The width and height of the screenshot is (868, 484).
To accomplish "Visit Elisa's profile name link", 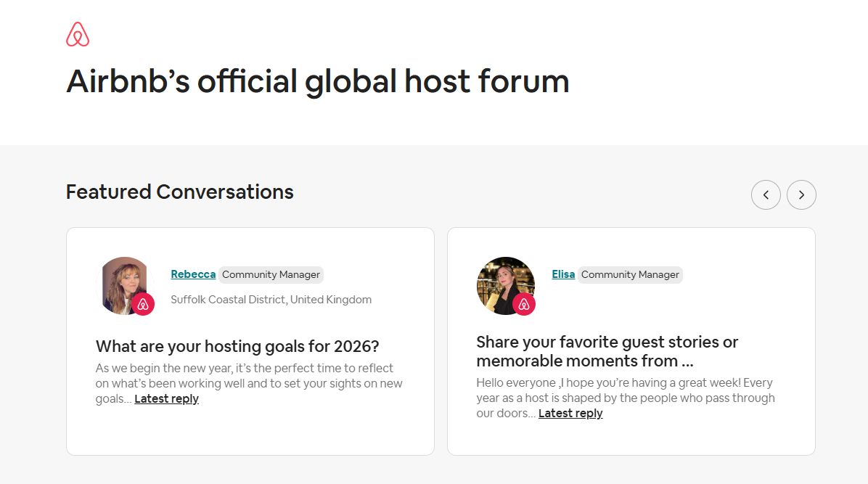I will click(x=563, y=274).
